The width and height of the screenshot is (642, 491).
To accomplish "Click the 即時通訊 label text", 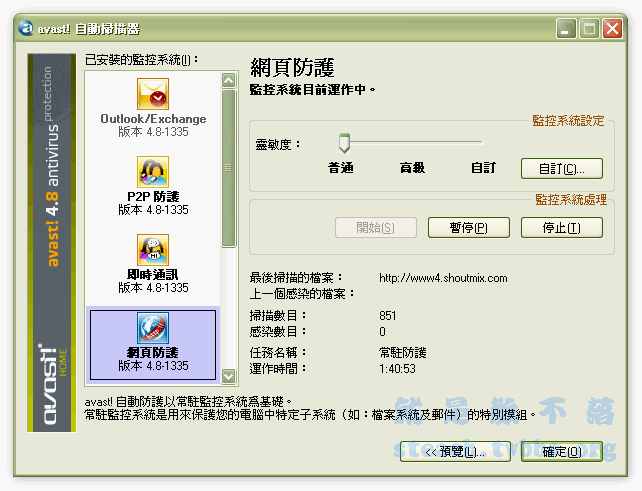I will [x=153, y=274].
